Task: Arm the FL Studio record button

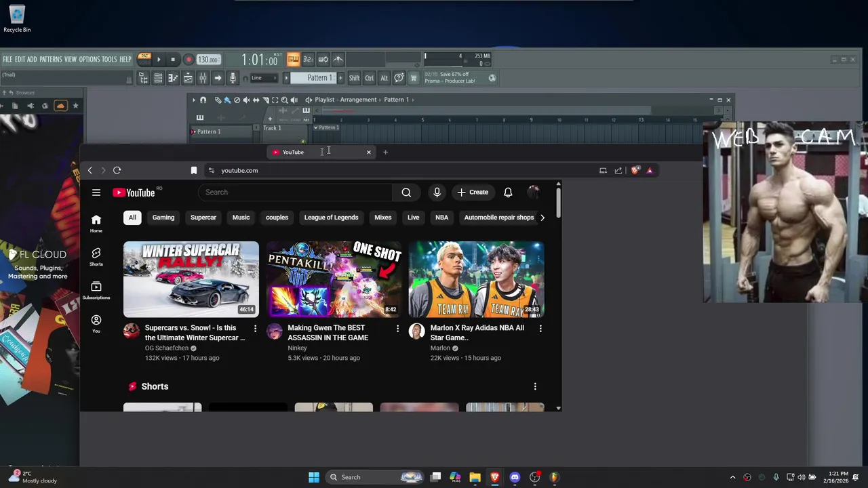Action: [189, 60]
